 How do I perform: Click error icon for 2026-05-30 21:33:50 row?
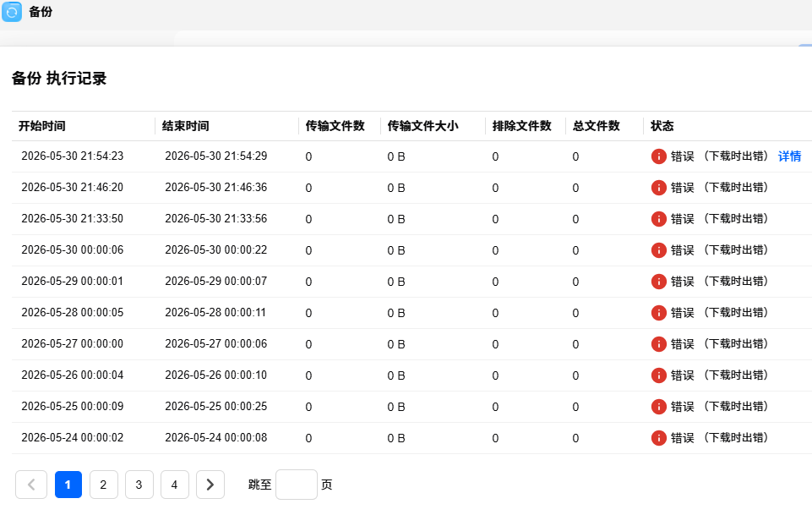pyautogui.click(x=659, y=219)
